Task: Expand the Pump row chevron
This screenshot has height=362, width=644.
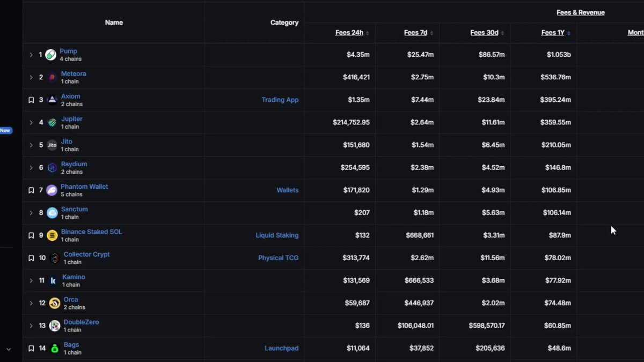Action: (31, 55)
